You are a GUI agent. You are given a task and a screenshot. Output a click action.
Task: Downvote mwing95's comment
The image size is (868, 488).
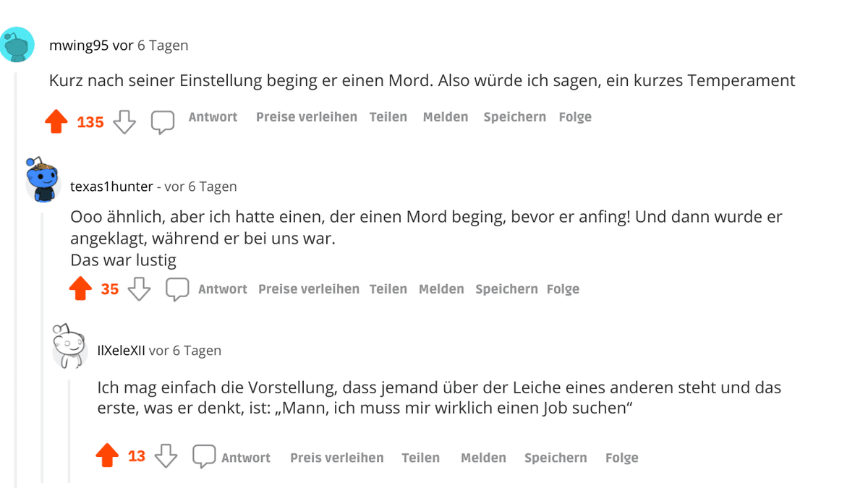coord(124,122)
